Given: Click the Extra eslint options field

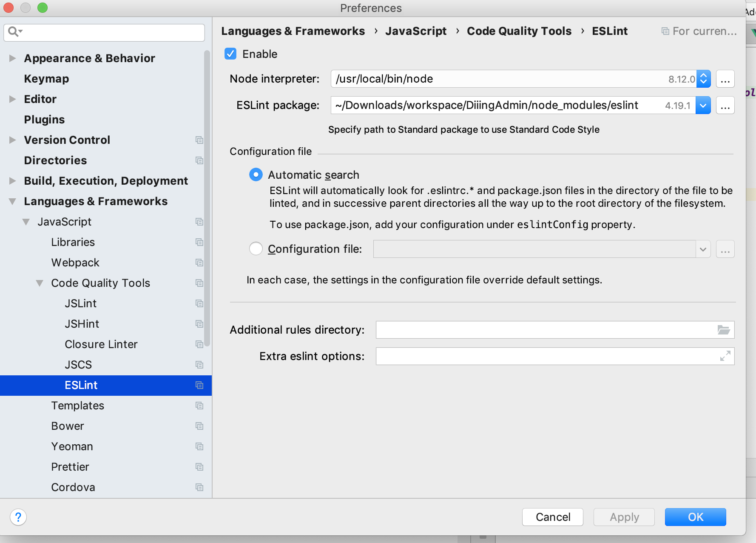Looking at the screenshot, I should (555, 356).
